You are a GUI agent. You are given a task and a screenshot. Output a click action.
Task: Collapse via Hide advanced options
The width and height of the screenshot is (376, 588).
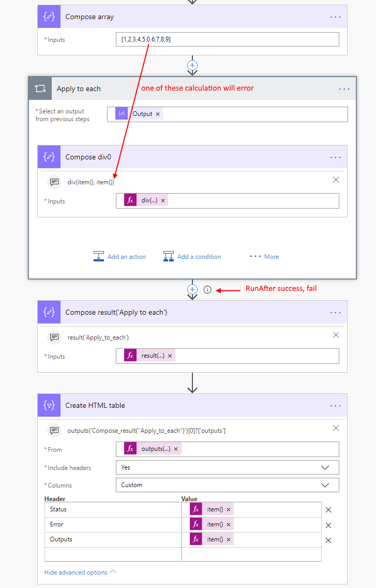pyautogui.click(x=80, y=572)
